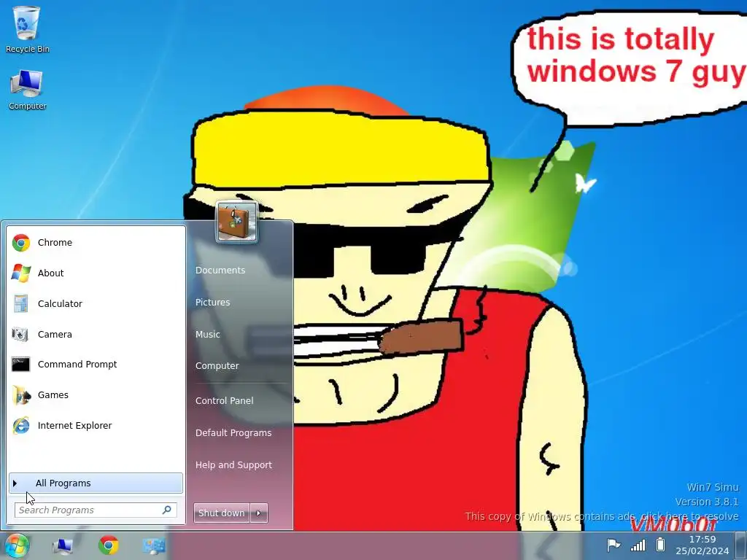Click into the Search Programs field

tap(96, 510)
